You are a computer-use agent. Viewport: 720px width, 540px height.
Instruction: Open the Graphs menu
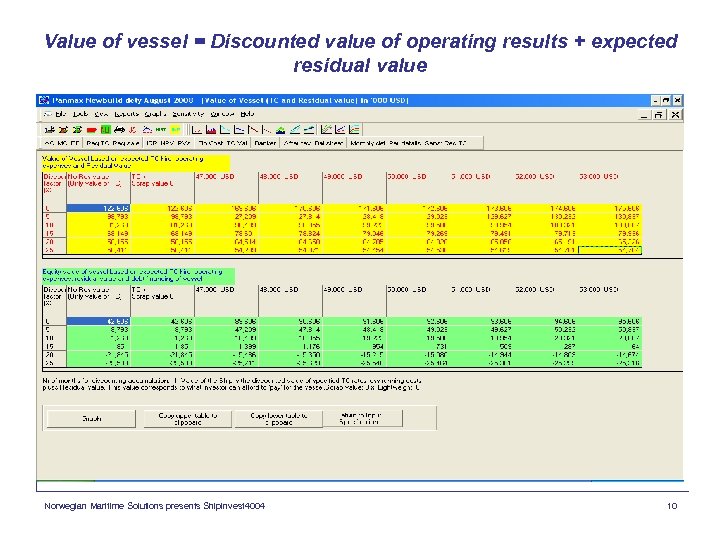(x=156, y=114)
